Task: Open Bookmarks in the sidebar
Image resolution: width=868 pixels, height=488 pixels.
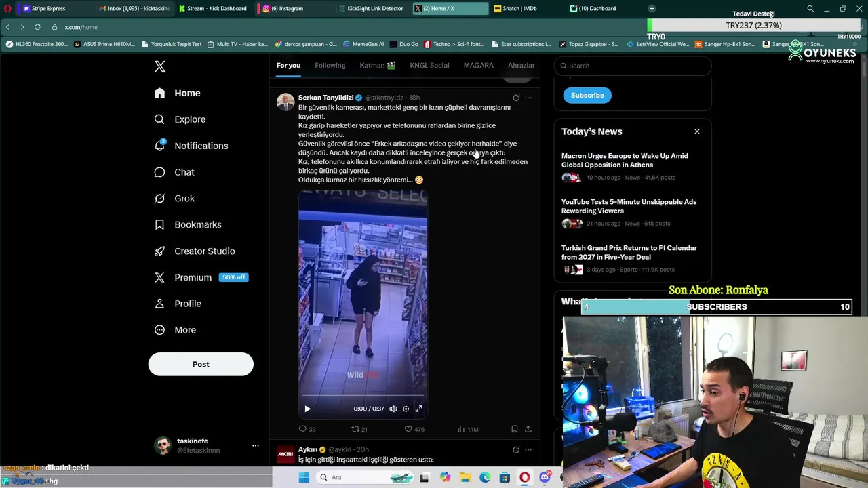Action: pyautogui.click(x=188, y=224)
